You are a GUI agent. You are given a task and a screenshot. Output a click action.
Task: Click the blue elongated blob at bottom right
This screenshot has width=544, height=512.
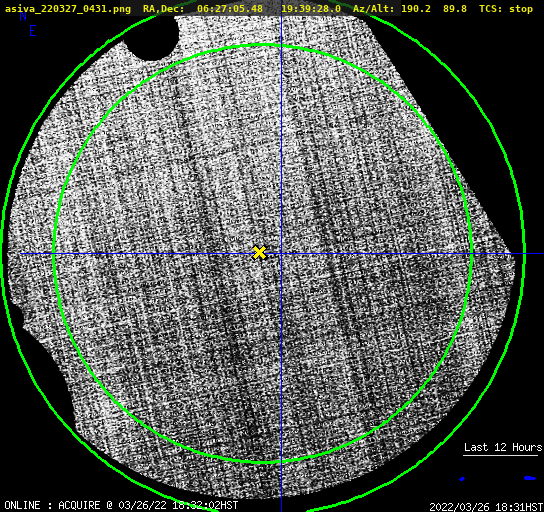tap(530, 478)
